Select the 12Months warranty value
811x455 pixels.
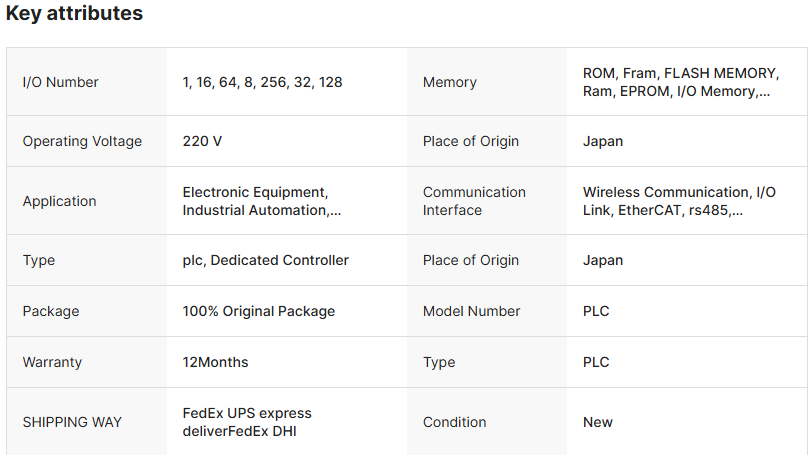215,362
